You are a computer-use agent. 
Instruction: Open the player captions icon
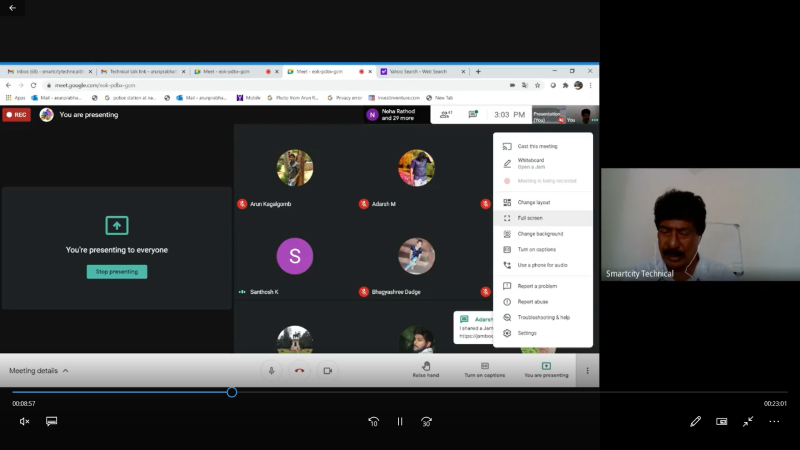click(52, 421)
